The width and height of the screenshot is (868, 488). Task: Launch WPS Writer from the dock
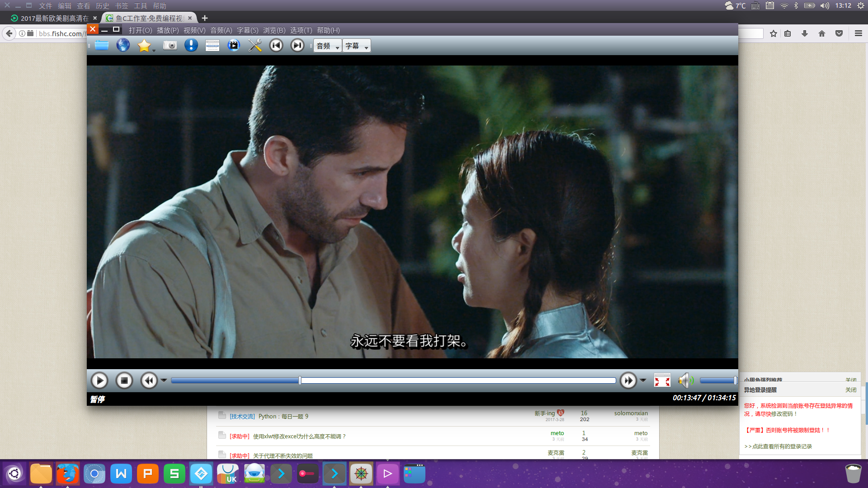tap(121, 474)
